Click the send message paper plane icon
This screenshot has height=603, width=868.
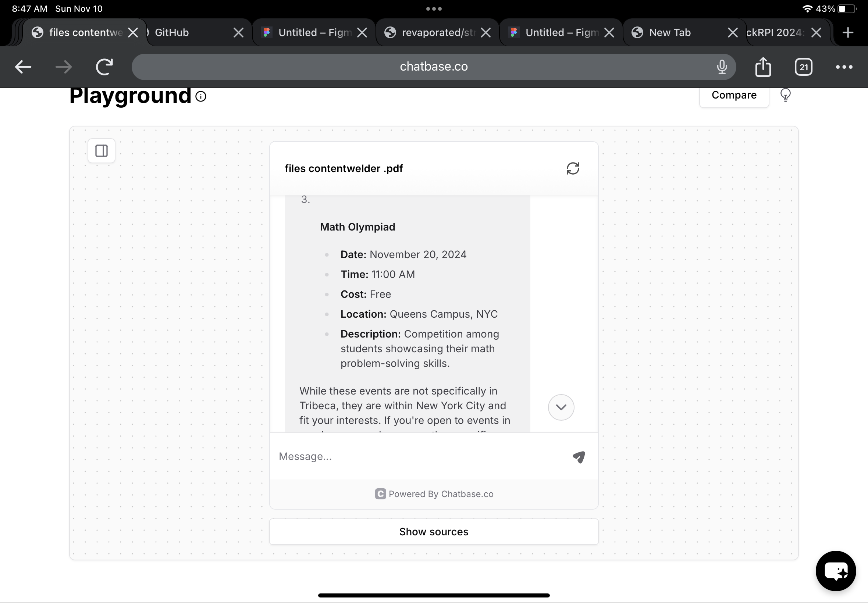579,457
